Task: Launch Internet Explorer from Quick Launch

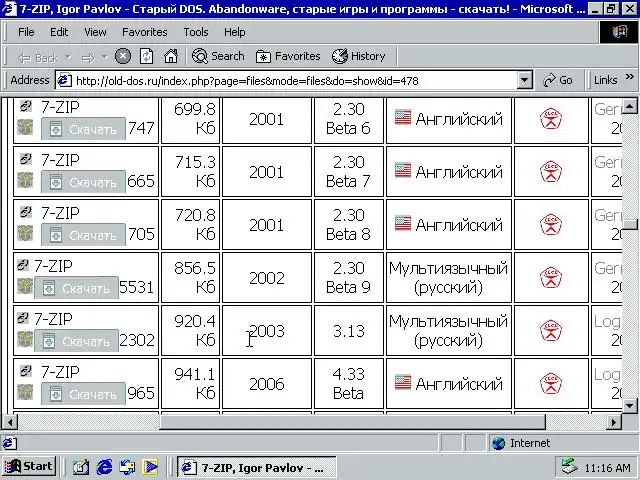Action: [x=104, y=467]
